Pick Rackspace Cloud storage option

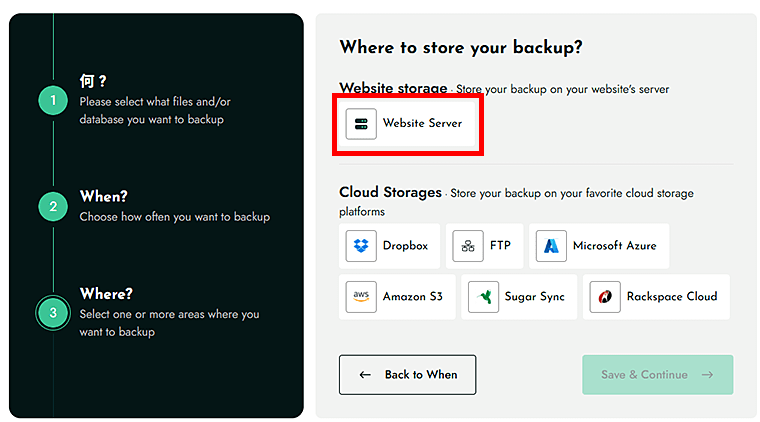point(656,297)
